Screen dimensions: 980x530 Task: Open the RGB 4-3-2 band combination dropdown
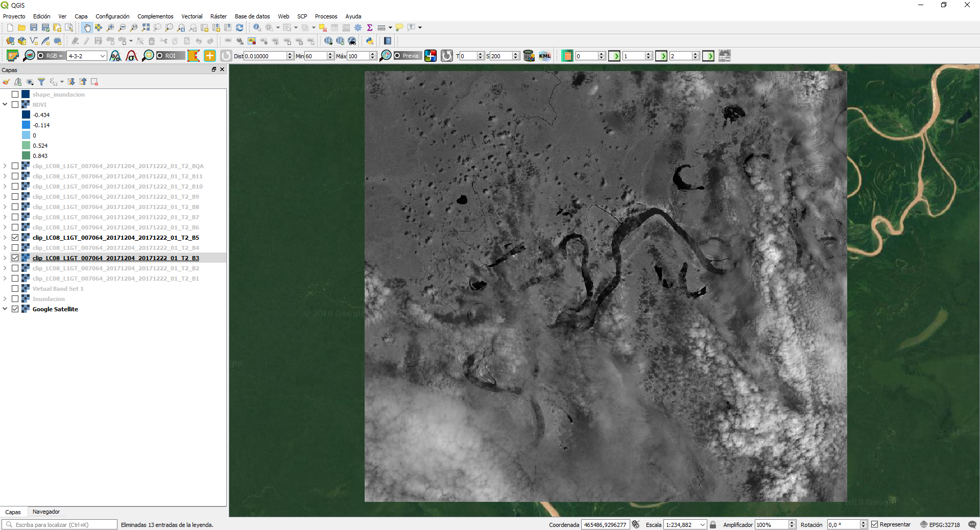click(x=87, y=56)
